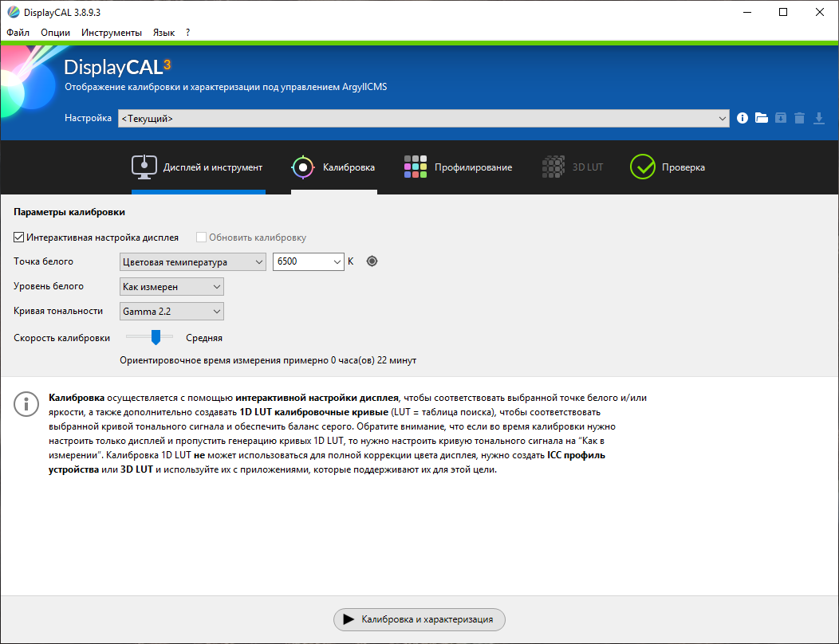Click the DisplayCAL title bar app icon
Image resolution: width=839 pixels, height=644 pixels.
pyautogui.click(x=14, y=12)
